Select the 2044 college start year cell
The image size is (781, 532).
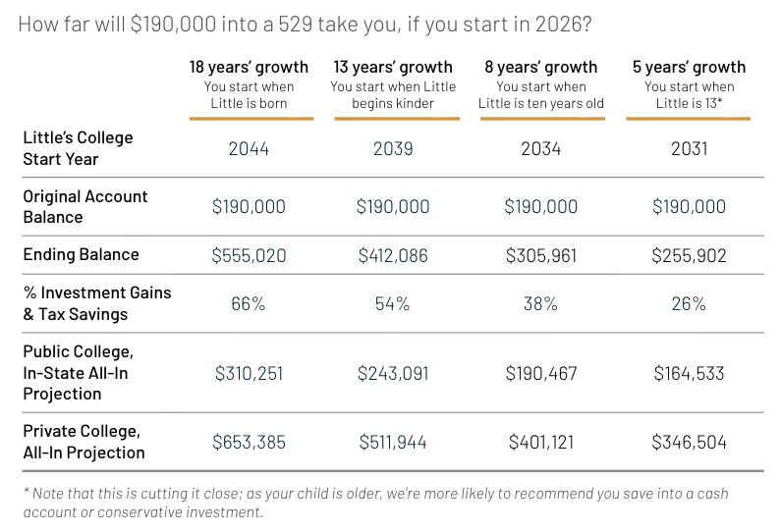click(x=249, y=148)
